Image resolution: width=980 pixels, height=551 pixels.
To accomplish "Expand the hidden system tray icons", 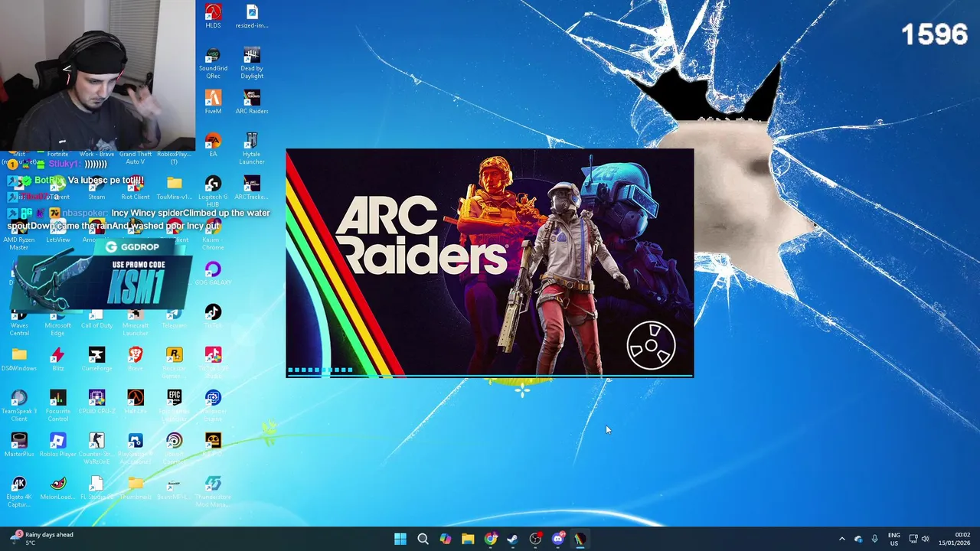I will tap(841, 539).
